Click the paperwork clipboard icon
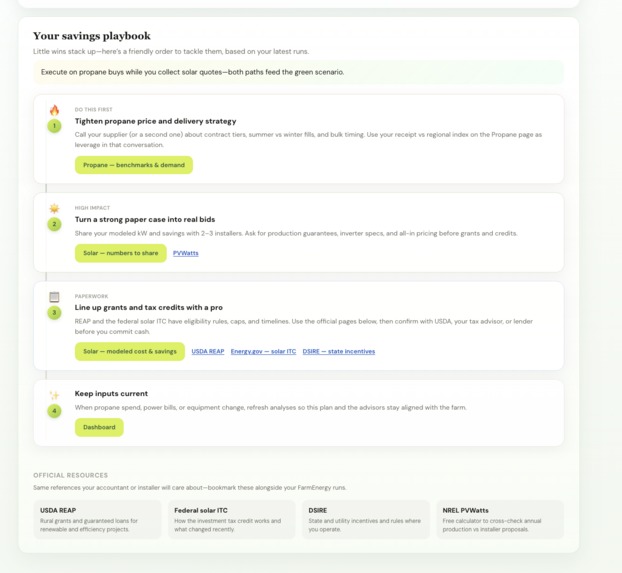This screenshot has width=622, height=573. pyautogui.click(x=54, y=297)
